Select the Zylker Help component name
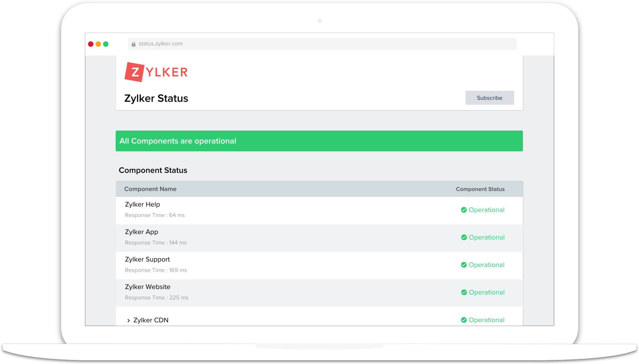 (x=142, y=204)
